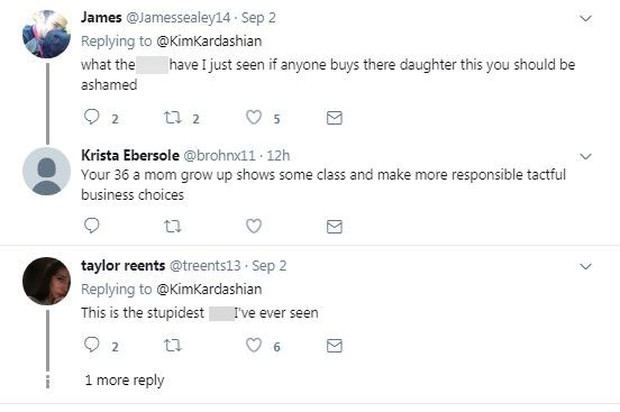Like James's tweet
620x412 pixels.
[x=253, y=119]
